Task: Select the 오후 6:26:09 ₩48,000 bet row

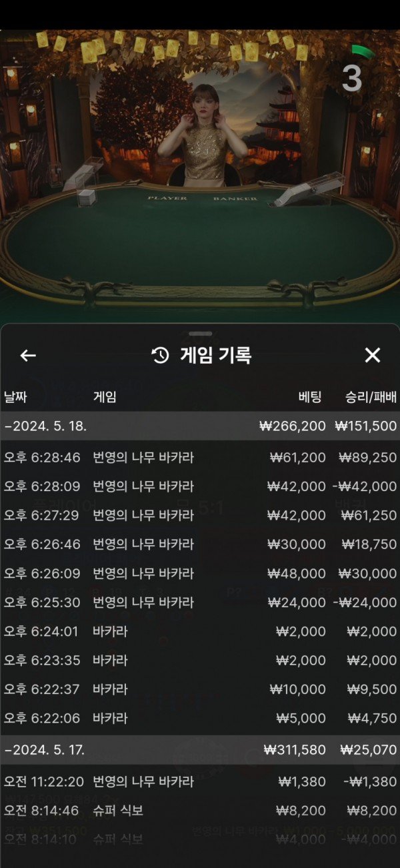Action: [x=200, y=573]
